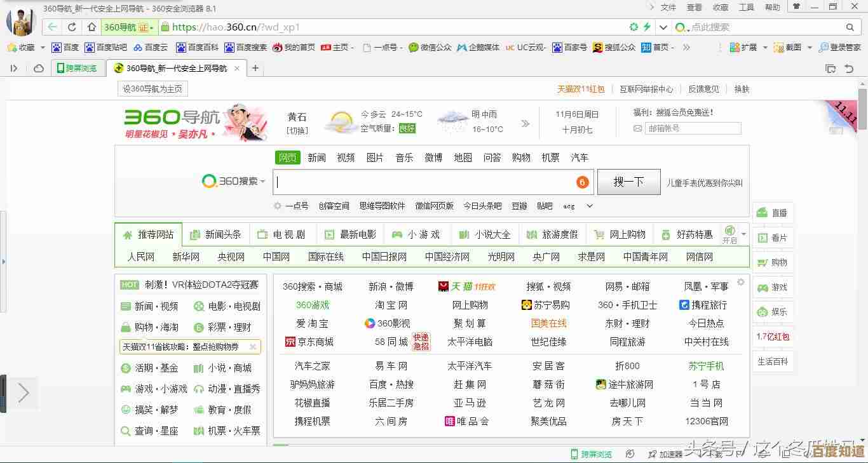The image size is (868, 463).
Task: Click the magnifier icon in browser search box
Action: click(x=850, y=27)
